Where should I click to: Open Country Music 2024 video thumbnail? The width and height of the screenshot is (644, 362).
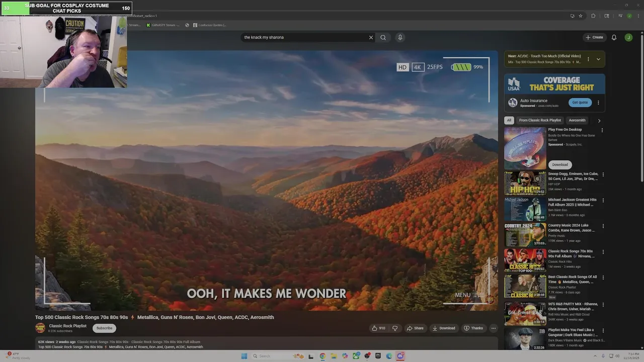pyautogui.click(x=525, y=235)
